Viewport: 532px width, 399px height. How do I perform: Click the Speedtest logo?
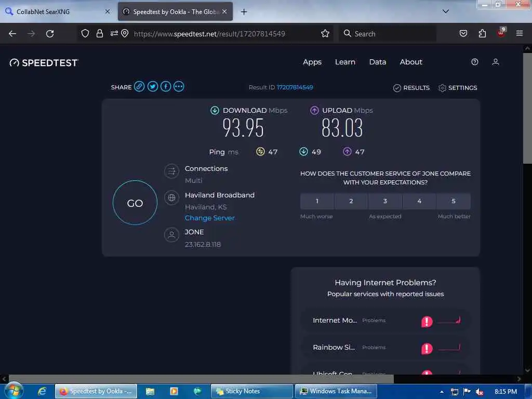[x=44, y=63]
